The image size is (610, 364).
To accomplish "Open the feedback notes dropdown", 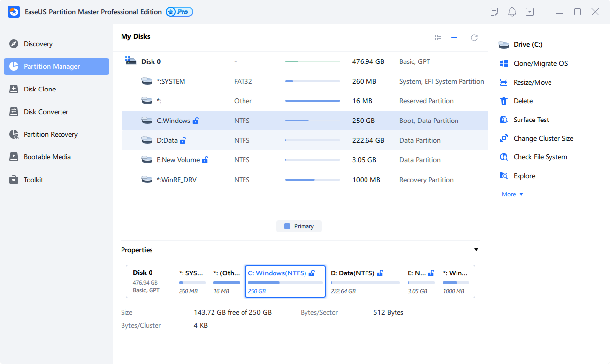I will pyautogui.click(x=494, y=11).
